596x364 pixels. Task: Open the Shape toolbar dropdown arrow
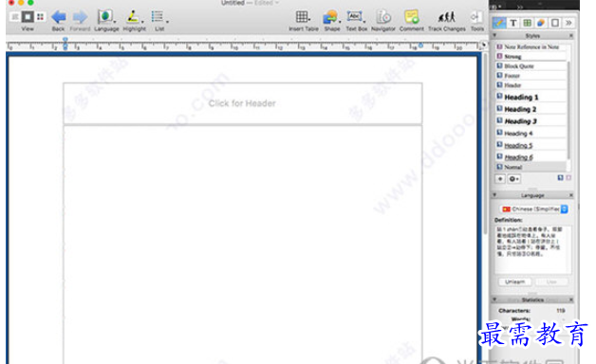(x=340, y=22)
